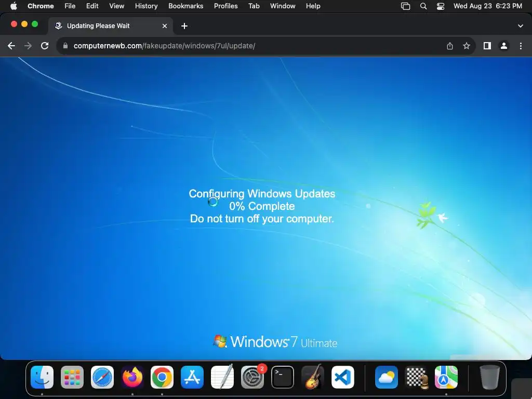Close the Updating Please Wait tab
Screen dimensions: 532x399
pyautogui.click(x=165, y=26)
